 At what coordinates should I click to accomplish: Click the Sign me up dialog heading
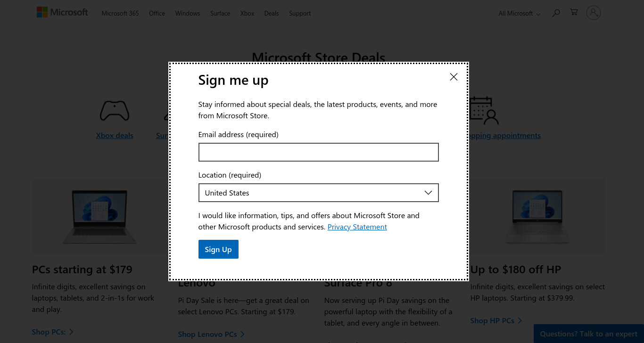pos(233,80)
